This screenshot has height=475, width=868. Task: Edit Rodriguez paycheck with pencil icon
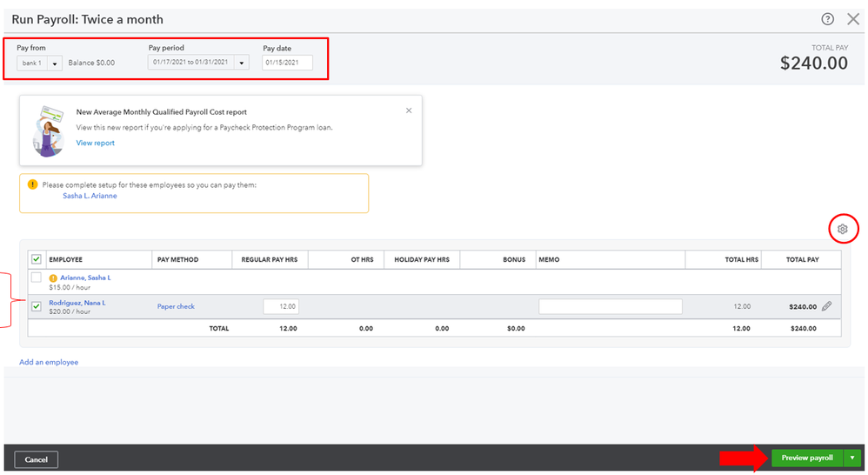click(826, 306)
